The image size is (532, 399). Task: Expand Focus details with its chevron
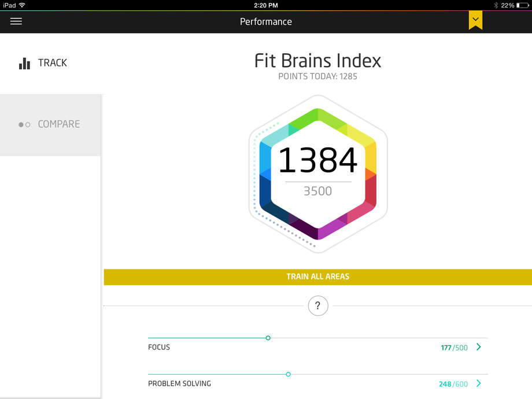tap(478, 347)
